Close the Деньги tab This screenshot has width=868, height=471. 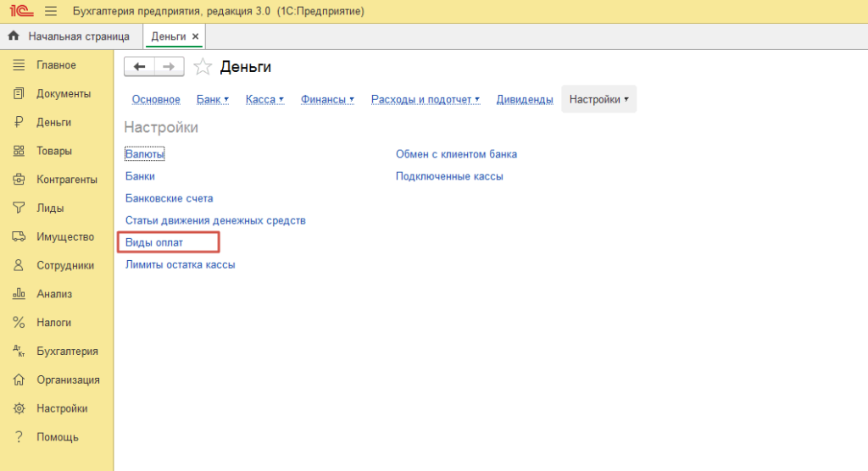pos(196,36)
